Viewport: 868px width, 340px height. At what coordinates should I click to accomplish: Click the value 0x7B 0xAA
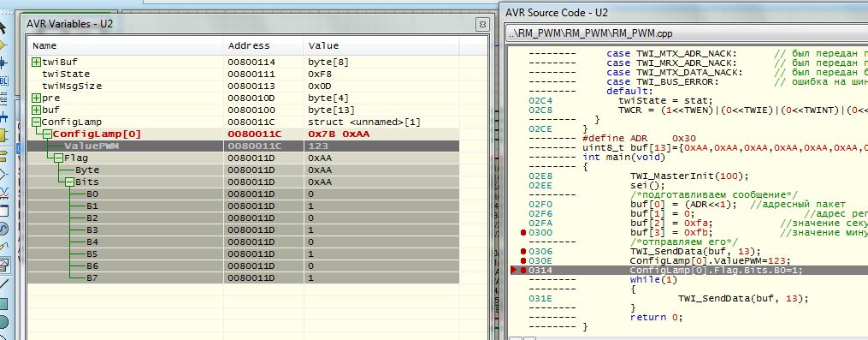click(339, 134)
